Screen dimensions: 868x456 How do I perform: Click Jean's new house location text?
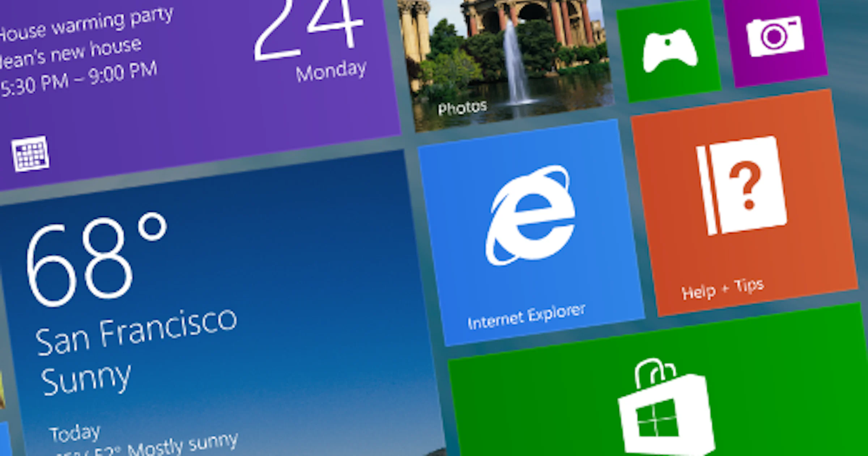pyautogui.click(x=71, y=53)
